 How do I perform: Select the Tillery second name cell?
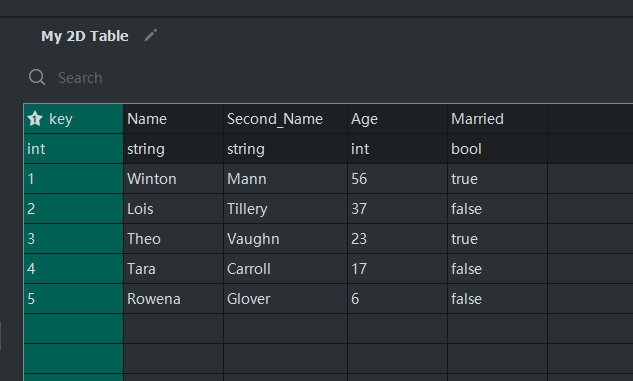(285, 209)
